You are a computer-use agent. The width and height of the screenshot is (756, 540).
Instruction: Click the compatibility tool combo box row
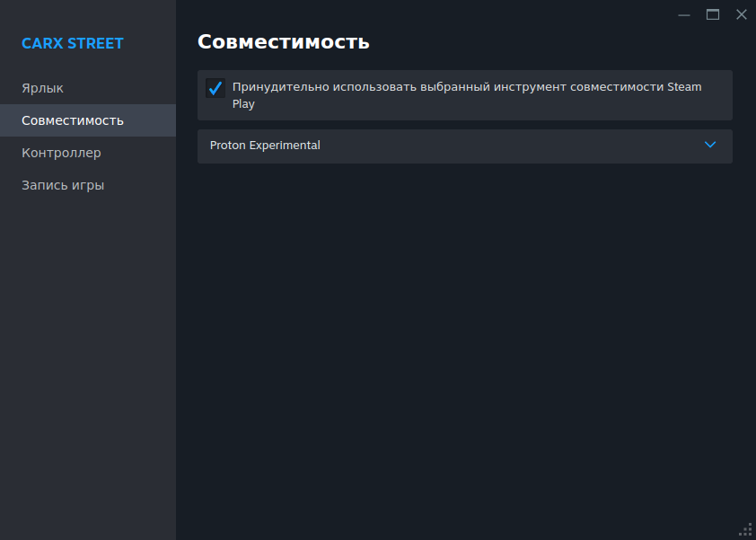pyautogui.click(x=465, y=146)
